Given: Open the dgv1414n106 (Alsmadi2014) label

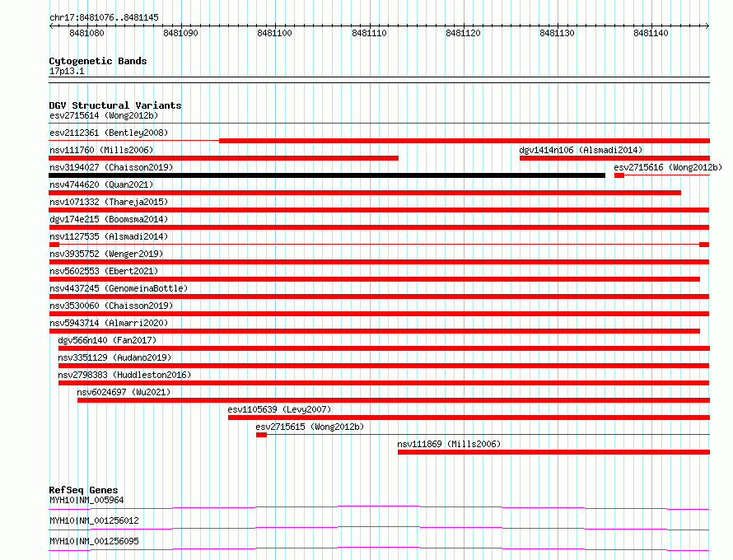Looking at the screenshot, I should pyautogui.click(x=581, y=150).
